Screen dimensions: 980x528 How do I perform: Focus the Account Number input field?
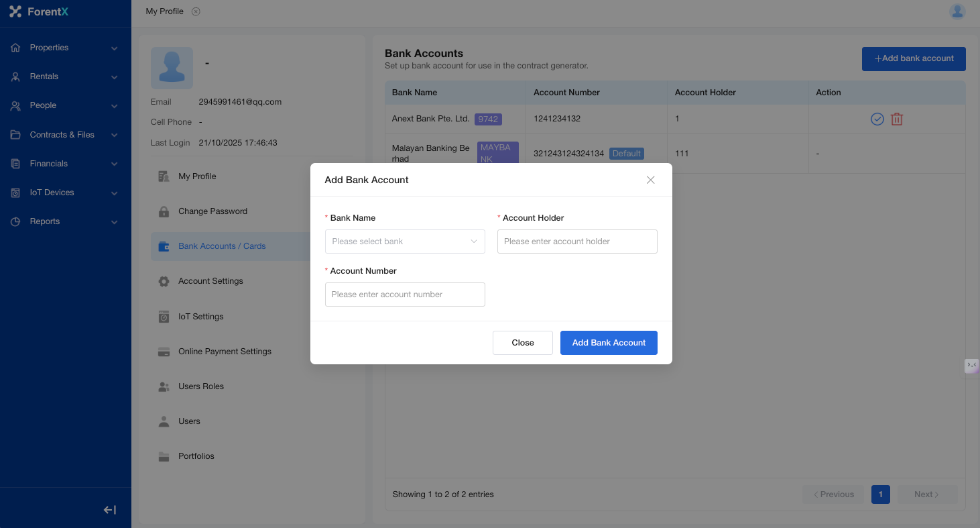(x=404, y=295)
